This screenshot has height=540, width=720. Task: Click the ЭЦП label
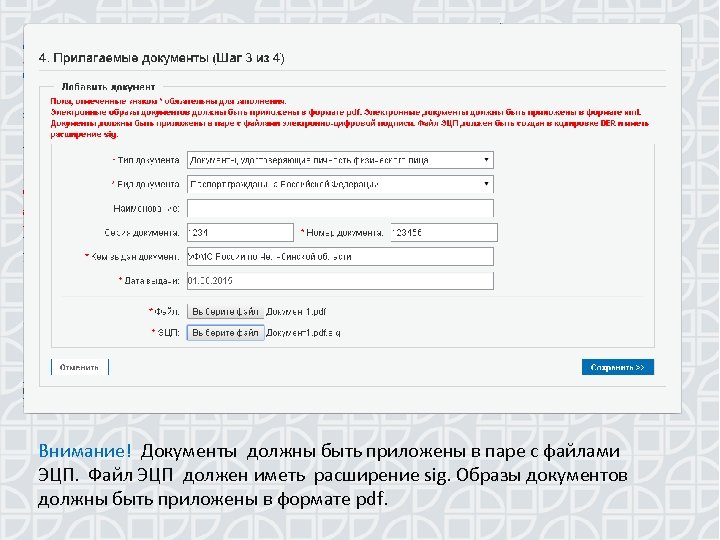[168, 332]
